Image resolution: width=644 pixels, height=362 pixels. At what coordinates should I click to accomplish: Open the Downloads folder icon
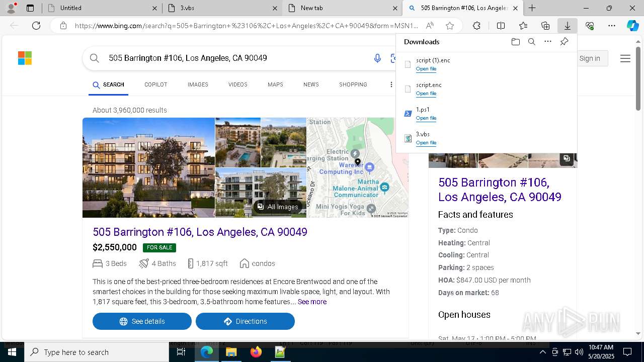pos(516,42)
